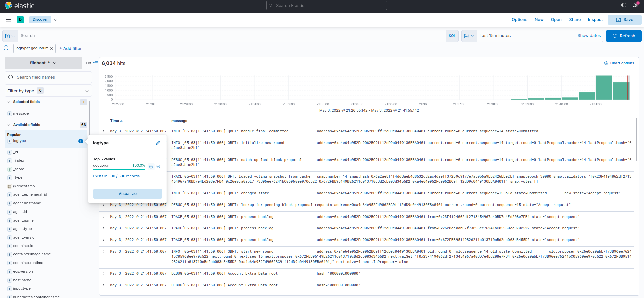Image resolution: width=644 pixels, height=298 pixels.
Task: Filter for goquorum value with plus icon
Action: 151,167
